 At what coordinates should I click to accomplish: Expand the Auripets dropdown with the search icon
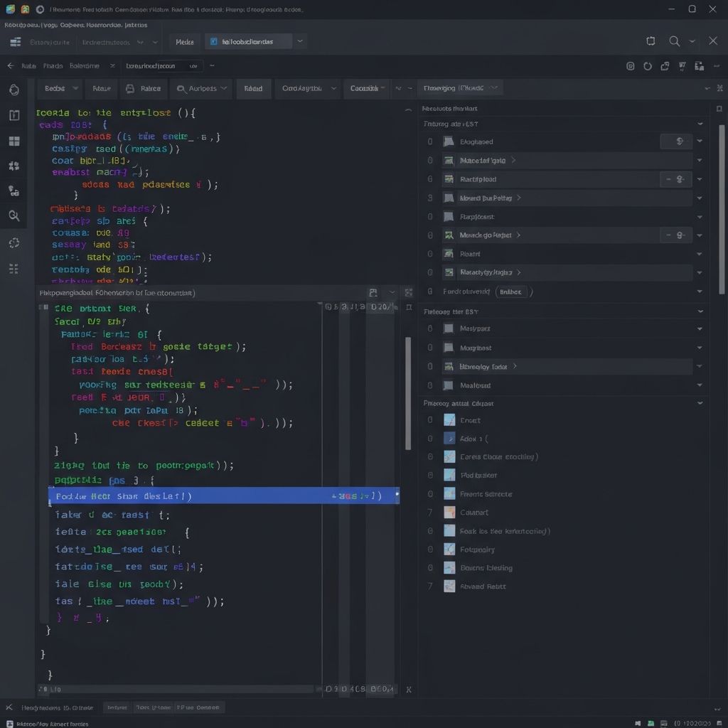click(x=203, y=89)
